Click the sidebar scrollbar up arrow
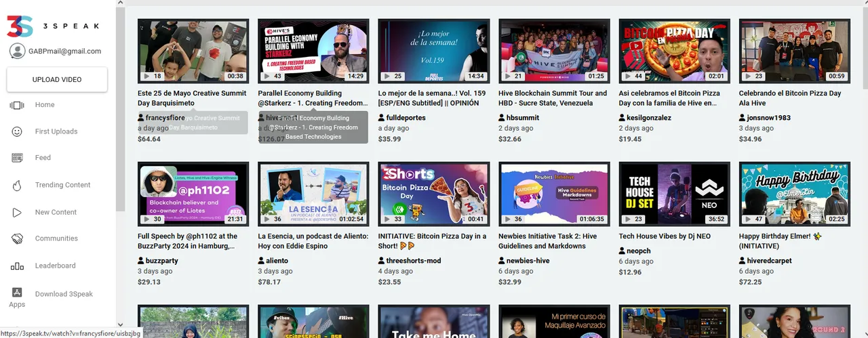868x338 pixels. click(x=121, y=3)
